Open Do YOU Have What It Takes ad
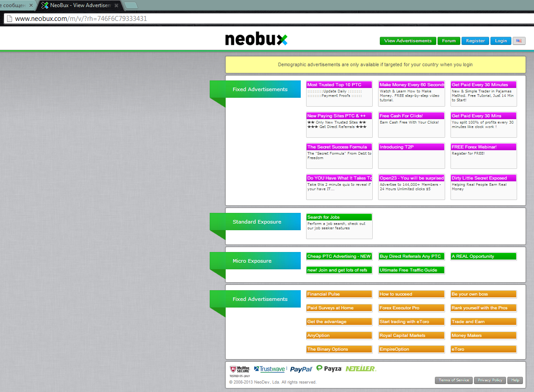 click(339, 187)
